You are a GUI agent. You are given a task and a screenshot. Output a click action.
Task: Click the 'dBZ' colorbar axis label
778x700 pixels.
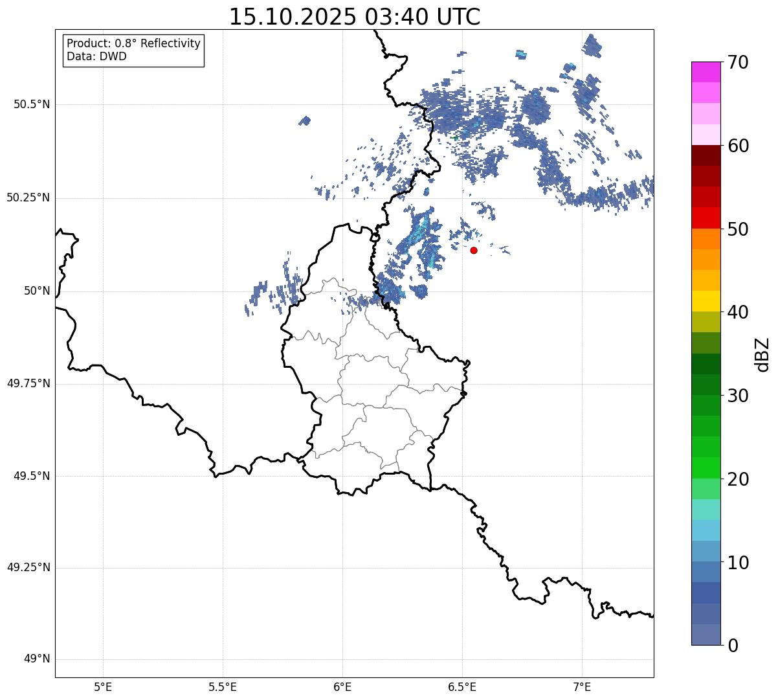(x=762, y=354)
